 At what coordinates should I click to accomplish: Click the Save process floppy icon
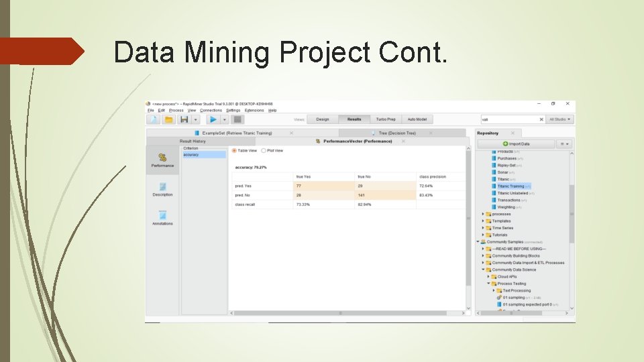(x=184, y=119)
